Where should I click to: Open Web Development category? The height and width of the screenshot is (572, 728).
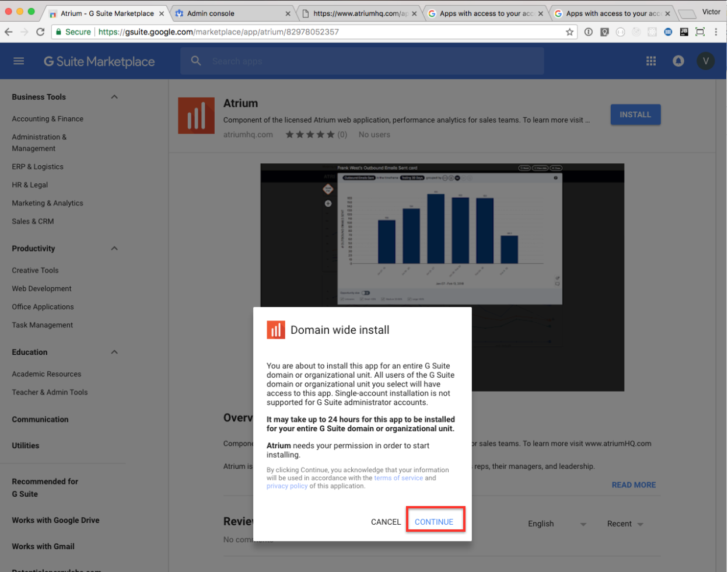pyautogui.click(x=41, y=288)
